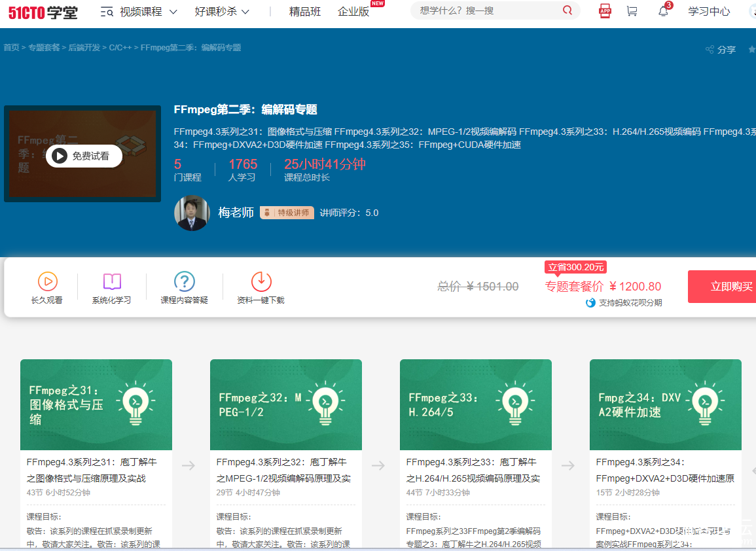The image size is (756, 551).
Task: Click the 后端开发 breadcrumb link
Action: tap(84, 47)
